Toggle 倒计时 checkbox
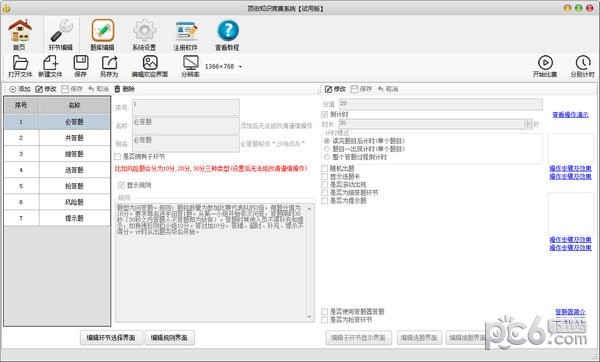This screenshot has width=600, height=362. pyautogui.click(x=324, y=114)
